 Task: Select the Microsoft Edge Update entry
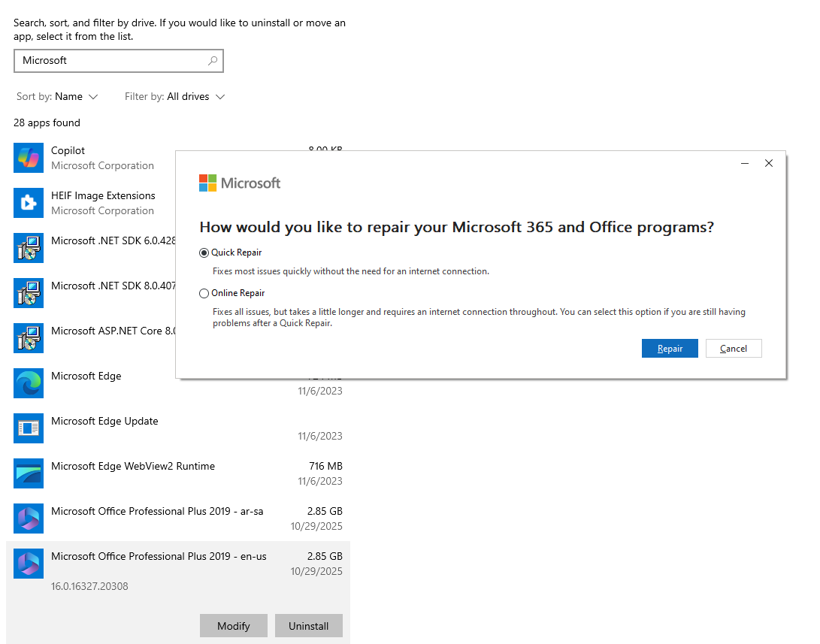pos(104,422)
